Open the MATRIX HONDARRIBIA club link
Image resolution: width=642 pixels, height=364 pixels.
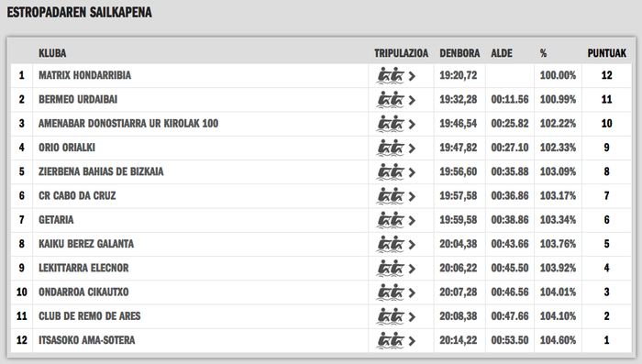(84, 75)
